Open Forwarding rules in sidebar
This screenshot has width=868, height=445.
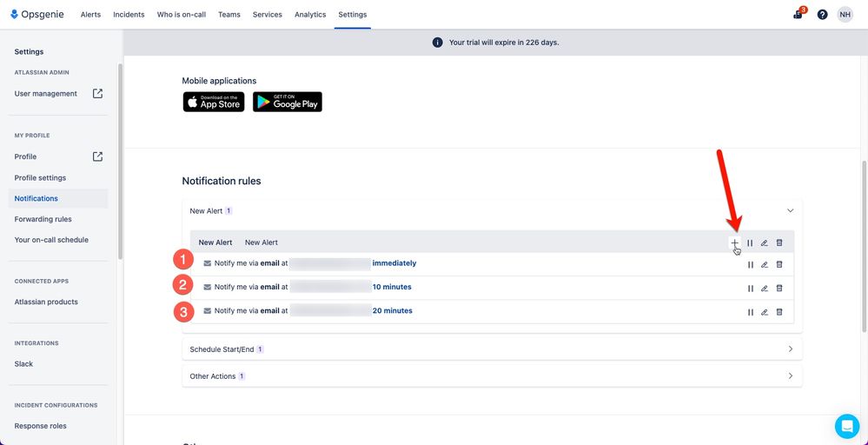(43, 219)
